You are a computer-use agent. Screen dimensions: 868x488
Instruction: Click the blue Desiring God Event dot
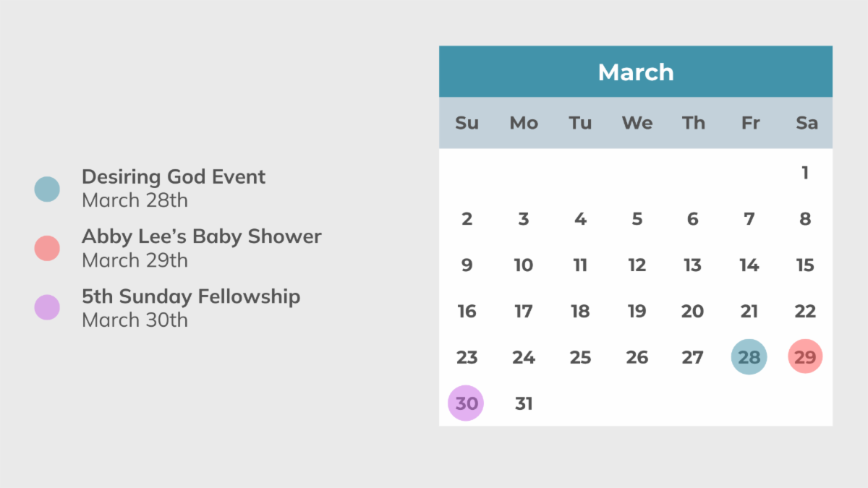(x=47, y=189)
